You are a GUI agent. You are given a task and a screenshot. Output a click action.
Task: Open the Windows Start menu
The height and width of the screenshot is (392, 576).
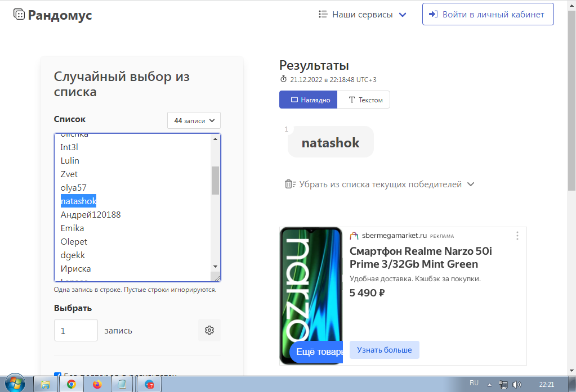click(15, 384)
